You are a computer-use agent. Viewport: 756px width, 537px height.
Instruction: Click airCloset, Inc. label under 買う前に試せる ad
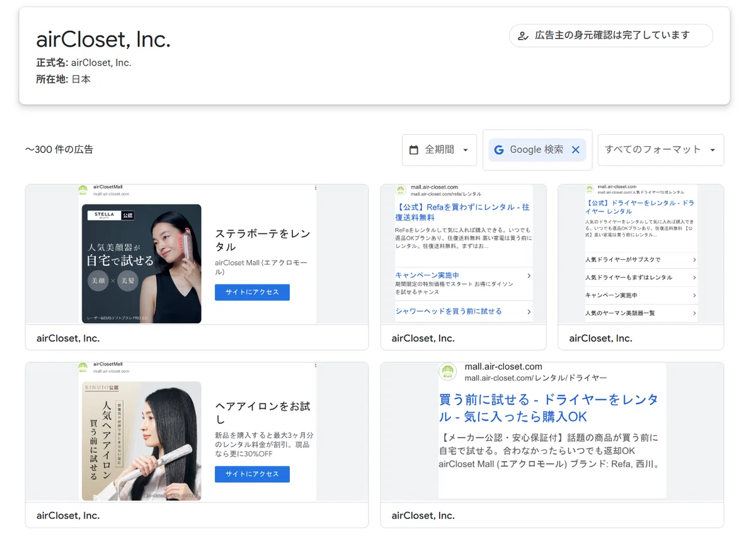(423, 515)
